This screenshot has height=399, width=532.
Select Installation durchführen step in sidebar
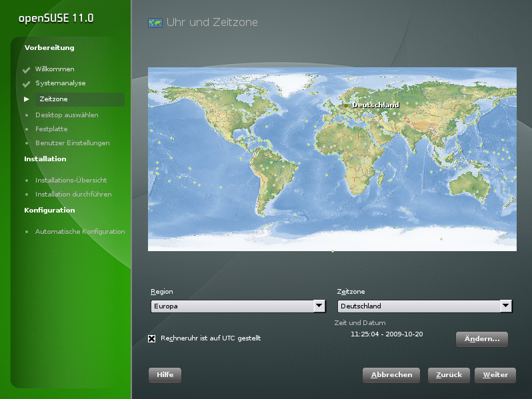click(x=73, y=195)
